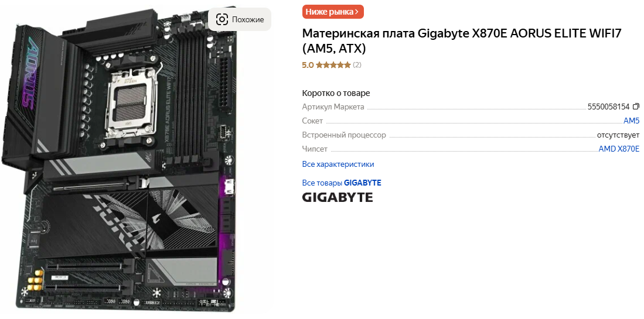Screen dimensions: 644x319
Task: Open the Похожие similar products button
Action: click(240, 19)
